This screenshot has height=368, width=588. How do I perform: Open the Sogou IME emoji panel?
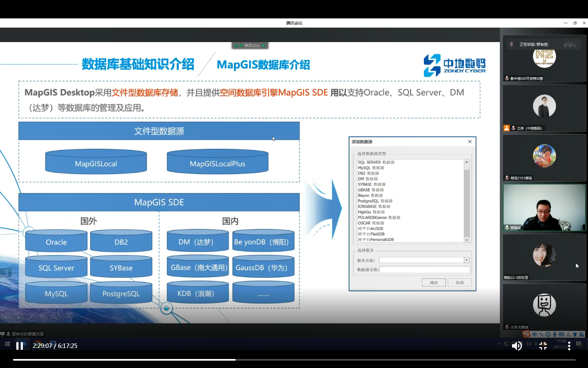tap(548, 334)
